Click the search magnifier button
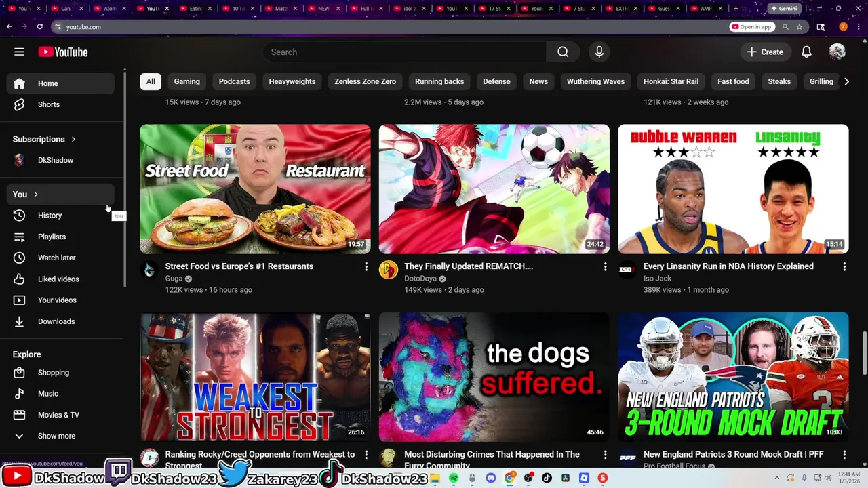868x488 pixels. 563,52
